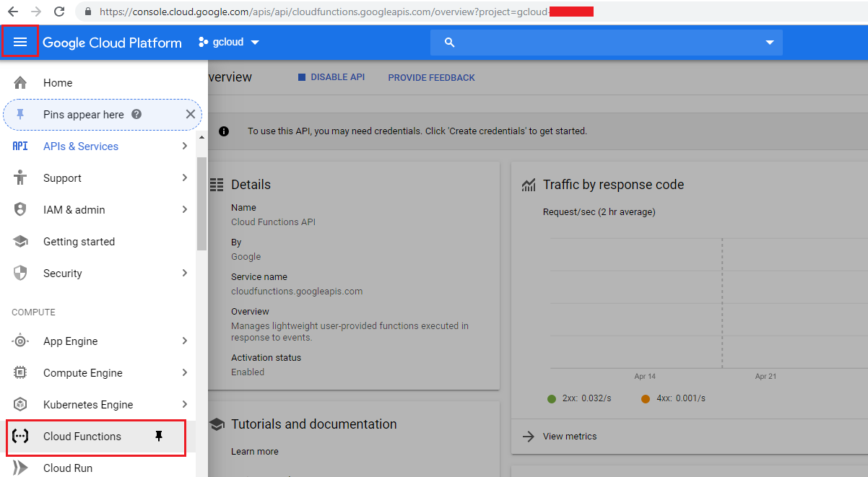Image resolution: width=868 pixels, height=477 pixels.
Task: Click the Support person icon
Action: pos(20,178)
